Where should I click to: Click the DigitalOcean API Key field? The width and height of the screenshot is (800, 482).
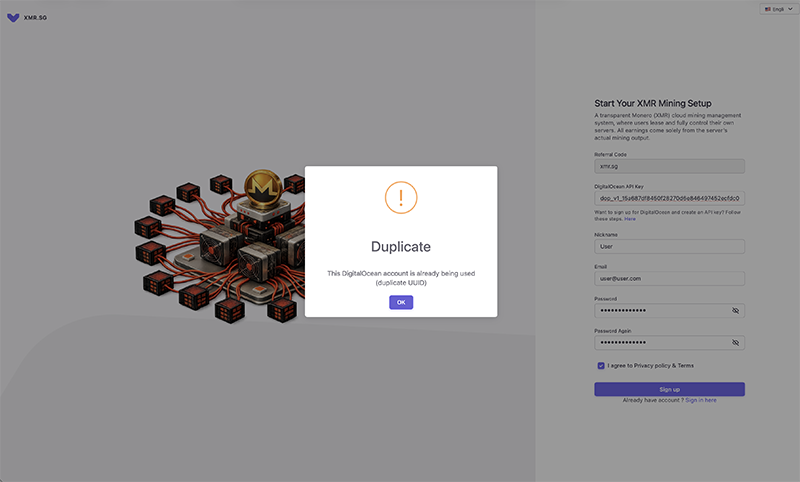tap(669, 198)
